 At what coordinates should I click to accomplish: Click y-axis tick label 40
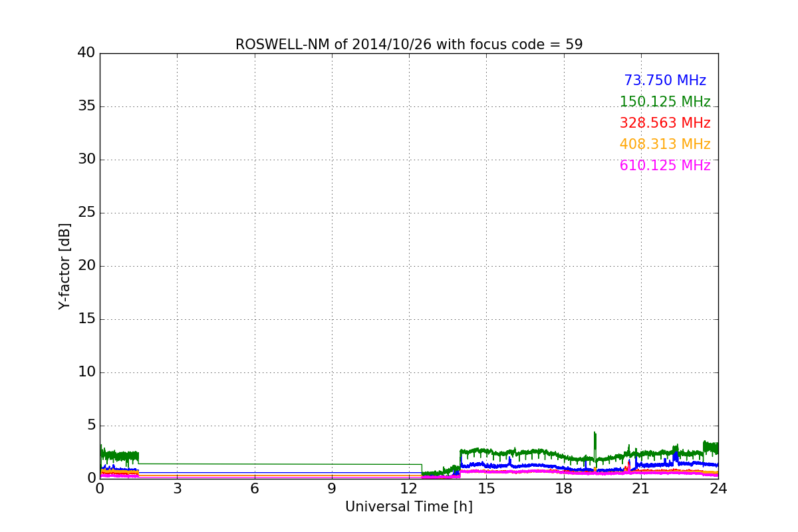click(86, 53)
